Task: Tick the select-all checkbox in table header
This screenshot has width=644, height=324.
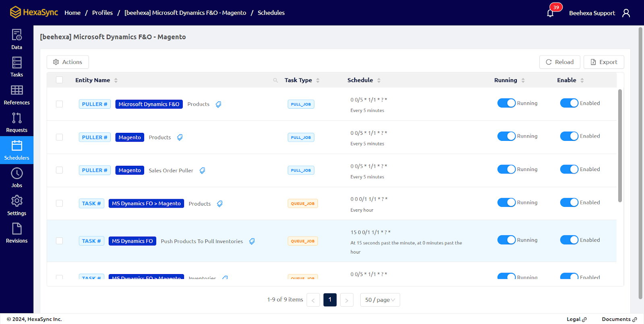Action: 59,80
